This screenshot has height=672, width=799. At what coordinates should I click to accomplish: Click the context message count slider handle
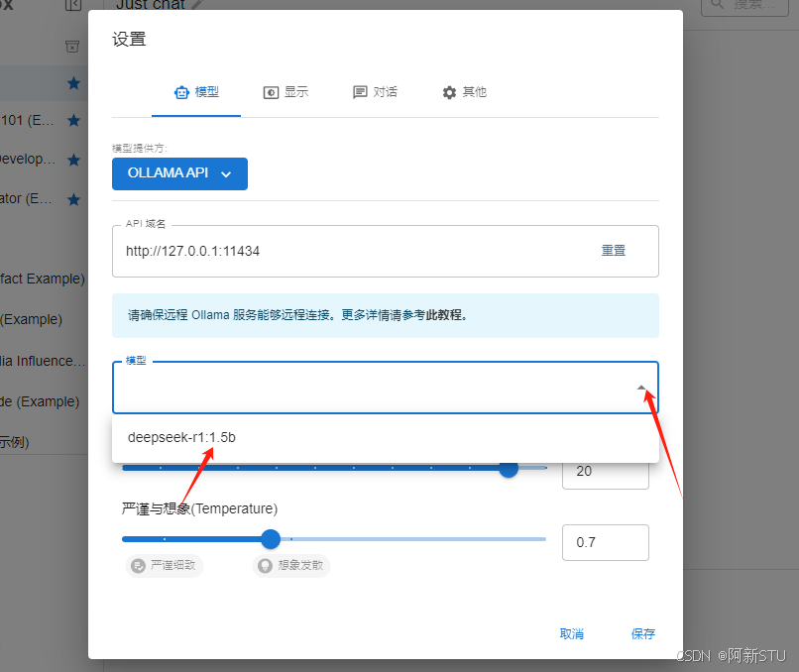(508, 468)
